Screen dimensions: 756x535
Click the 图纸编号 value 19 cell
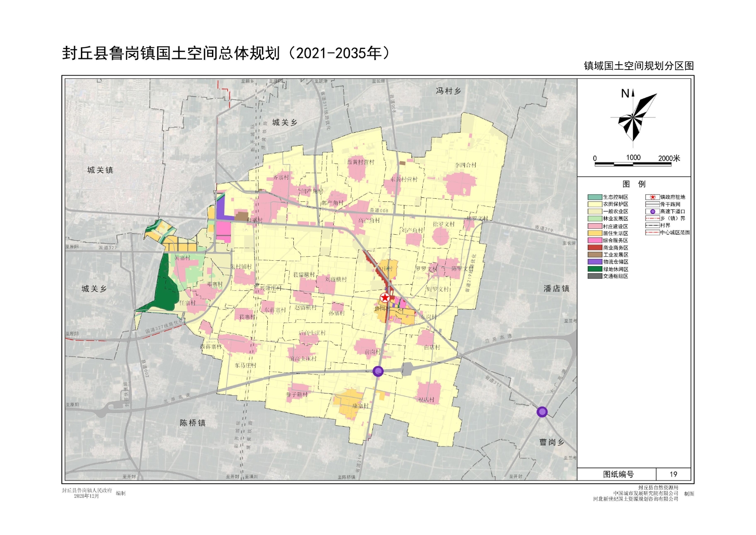tap(673, 474)
